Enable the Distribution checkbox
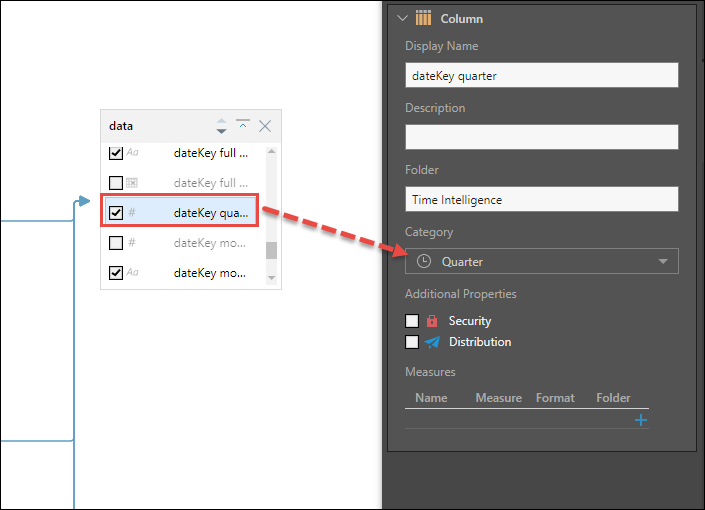Screen dimensions: 705x510 [412, 342]
